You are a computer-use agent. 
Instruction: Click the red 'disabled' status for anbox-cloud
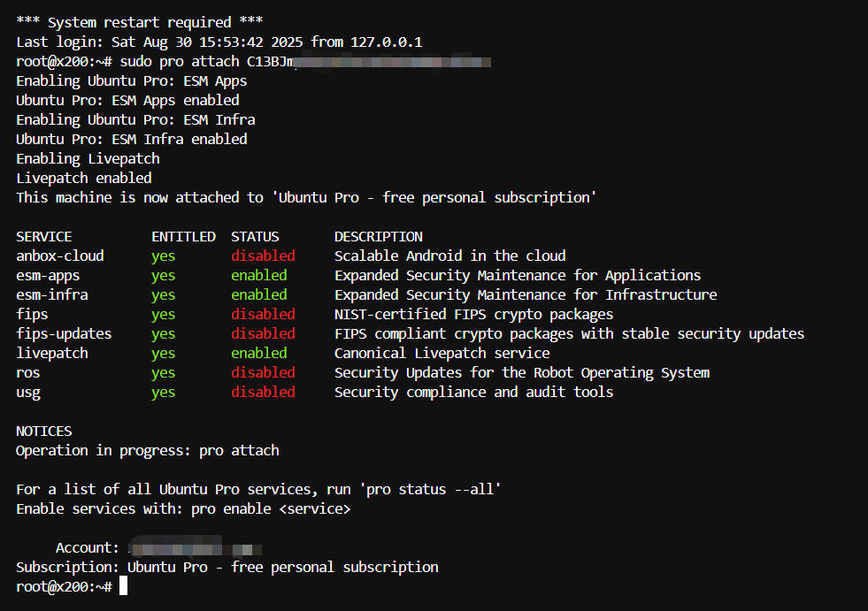[263, 256]
